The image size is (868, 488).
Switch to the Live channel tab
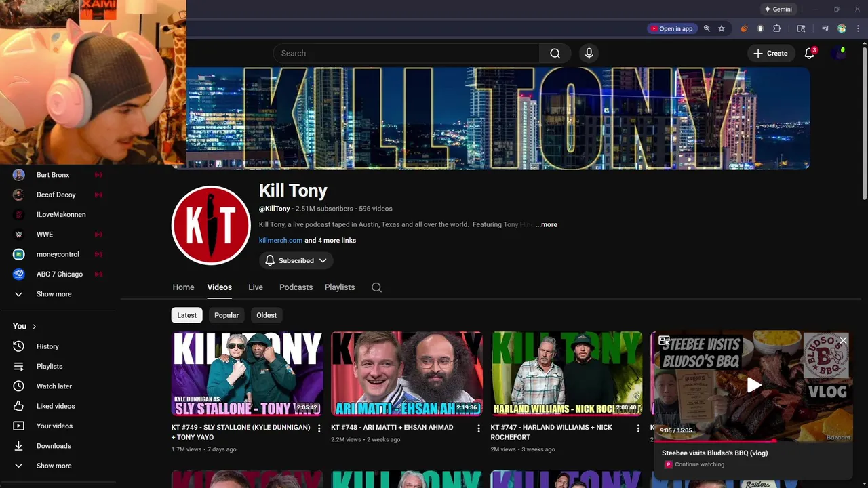[x=256, y=287]
